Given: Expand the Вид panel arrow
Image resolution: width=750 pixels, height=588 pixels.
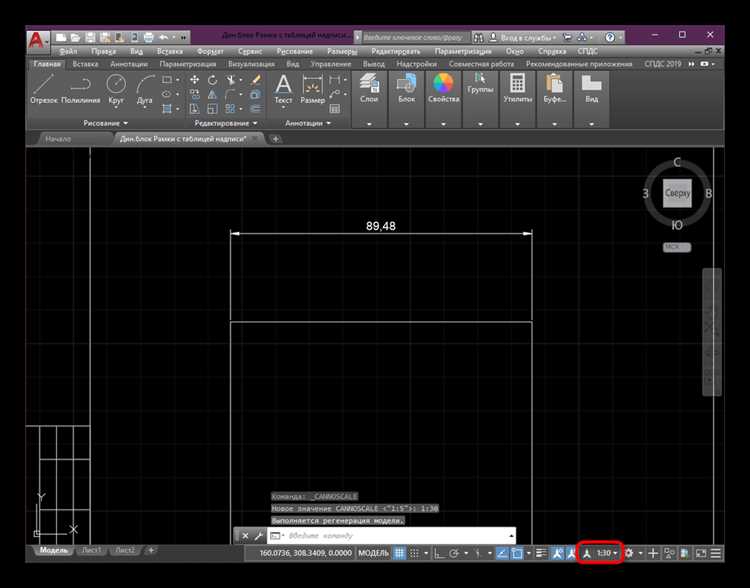Looking at the screenshot, I should [x=592, y=124].
